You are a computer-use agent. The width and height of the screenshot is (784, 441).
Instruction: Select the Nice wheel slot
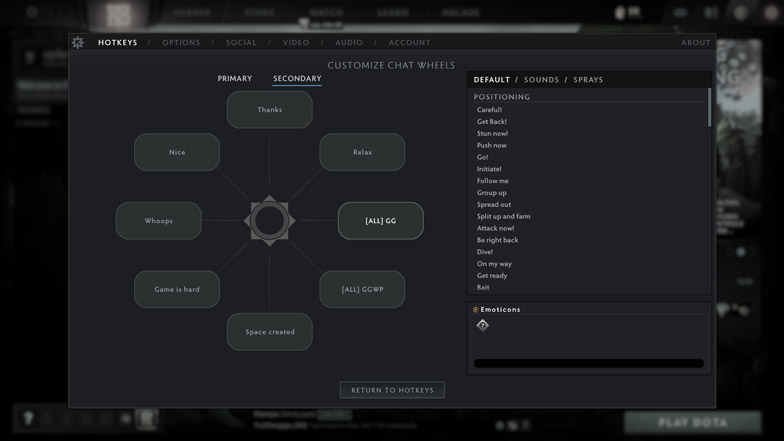tap(177, 152)
